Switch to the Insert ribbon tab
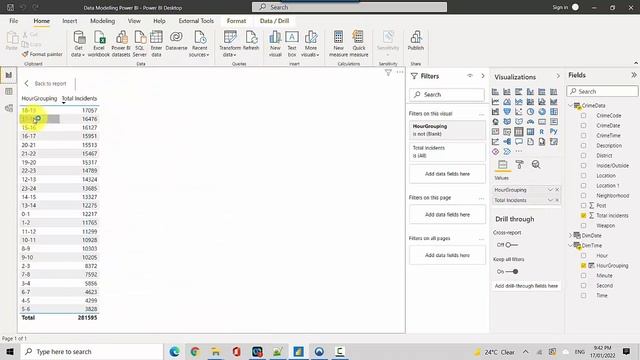640x360 pixels. point(70,21)
